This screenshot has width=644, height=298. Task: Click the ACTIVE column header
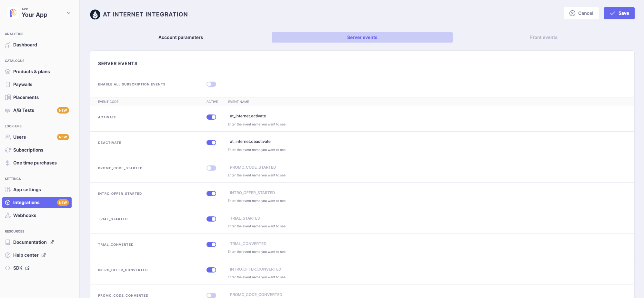212,102
